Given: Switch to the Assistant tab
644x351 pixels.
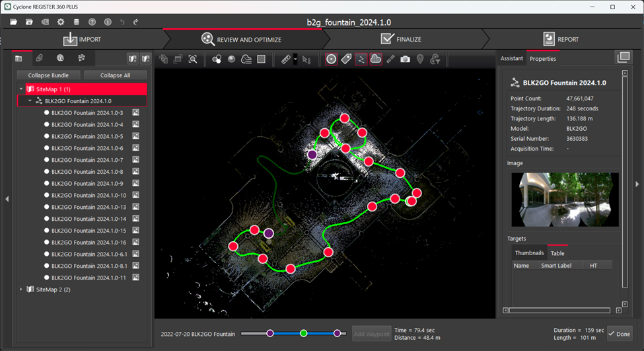Looking at the screenshot, I should (511, 58).
